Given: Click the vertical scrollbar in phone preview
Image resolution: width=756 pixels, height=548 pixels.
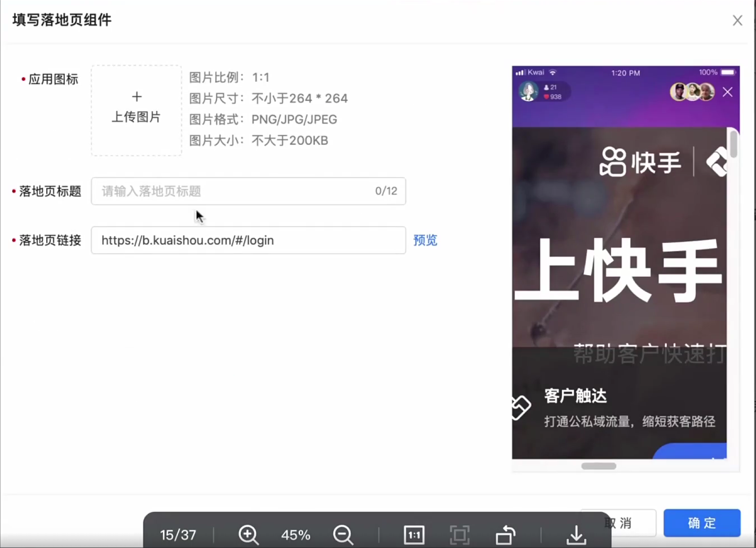Looking at the screenshot, I should click(x=733, y=144).
